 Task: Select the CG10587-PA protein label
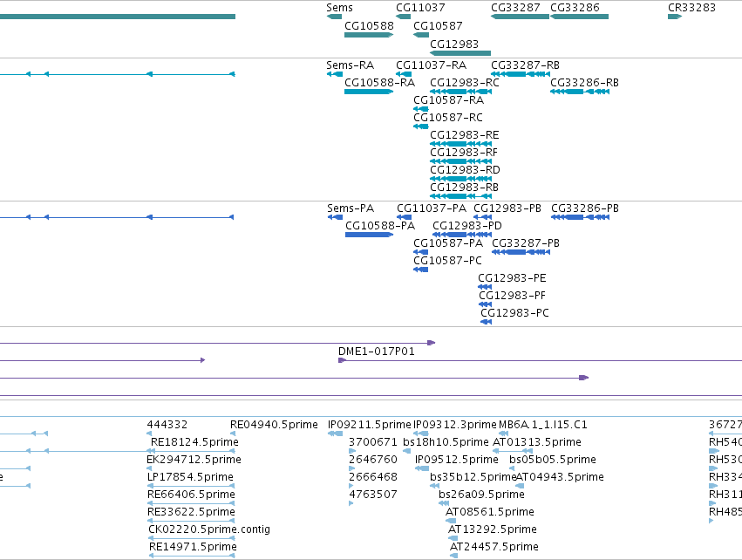click(x=448, y=243)
